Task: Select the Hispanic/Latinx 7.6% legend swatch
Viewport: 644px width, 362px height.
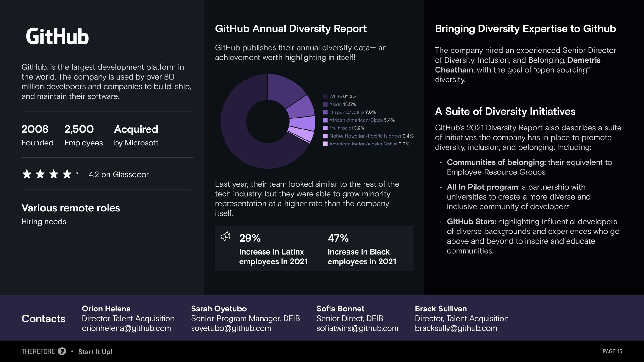Action: click(325, 112)
